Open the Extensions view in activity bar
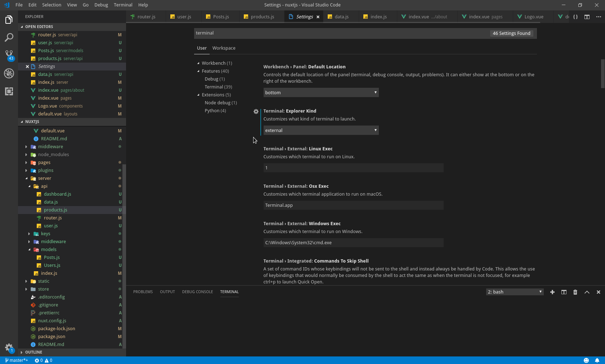This screenshot has width=605, height=364. 9,91
